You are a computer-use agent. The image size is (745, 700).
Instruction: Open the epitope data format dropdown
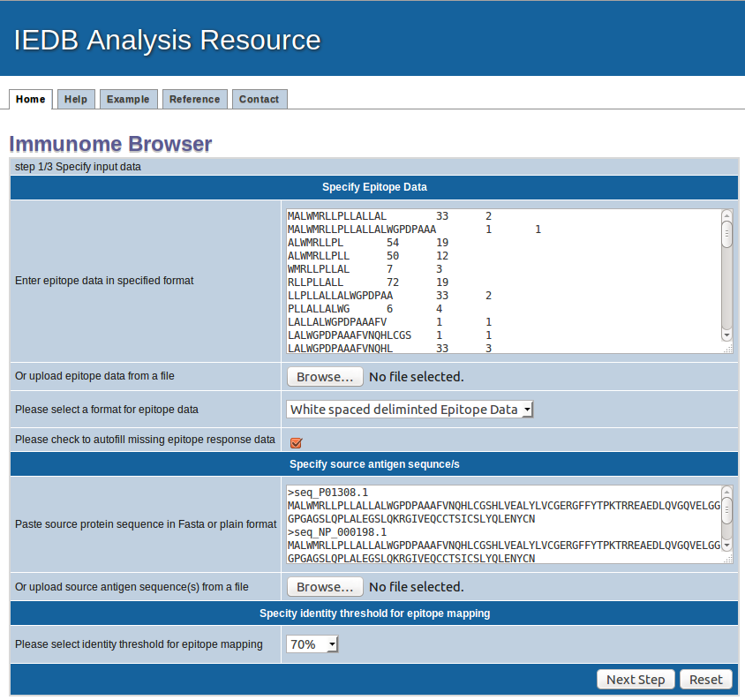[410, 410]
